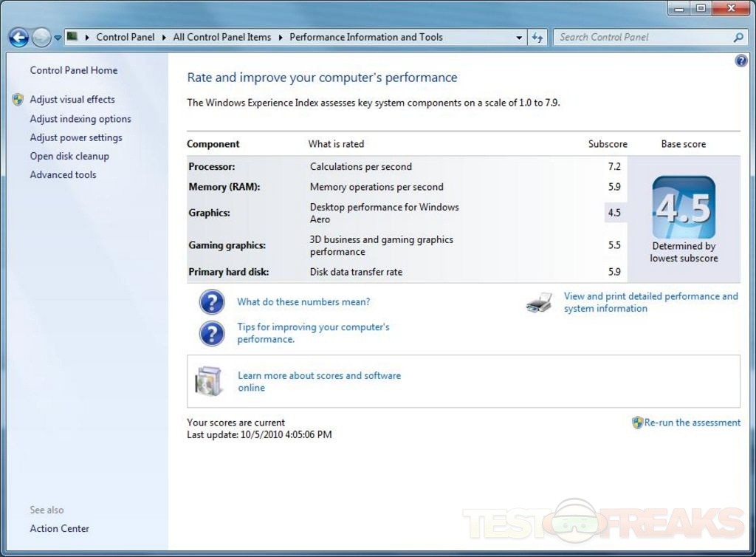Click the blue help question mark icon
The width and height of the screenshot is (756, 557).
pos(741,61)
